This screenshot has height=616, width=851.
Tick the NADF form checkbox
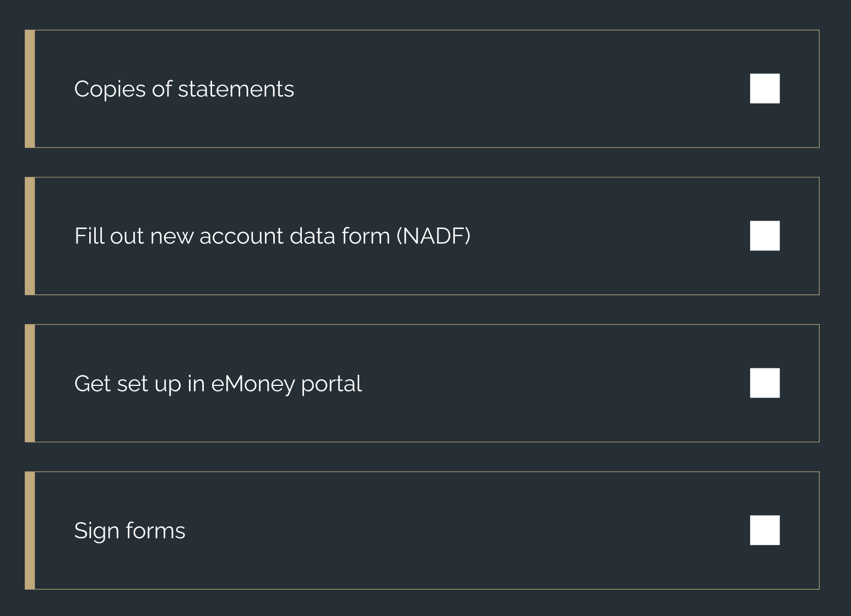click(x=765, y=236)
